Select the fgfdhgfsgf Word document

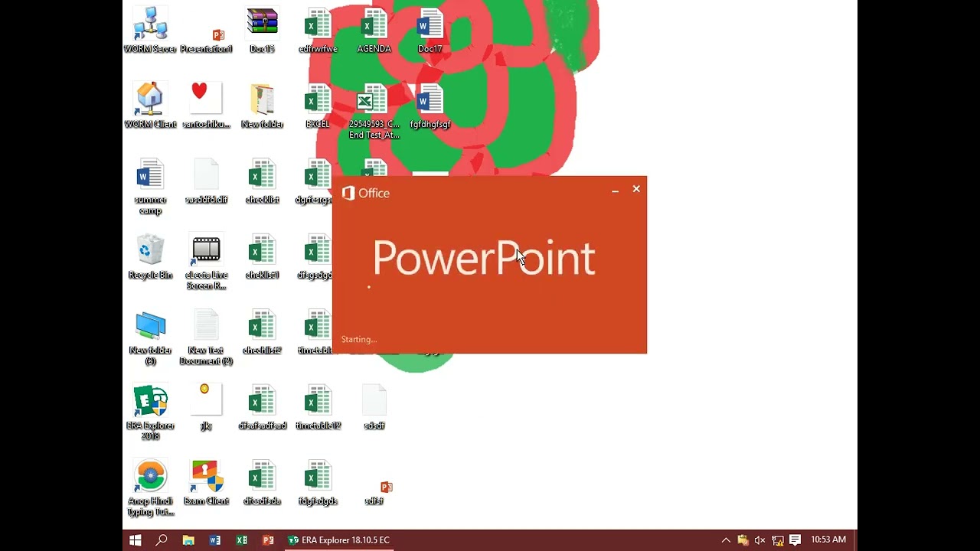430,106
